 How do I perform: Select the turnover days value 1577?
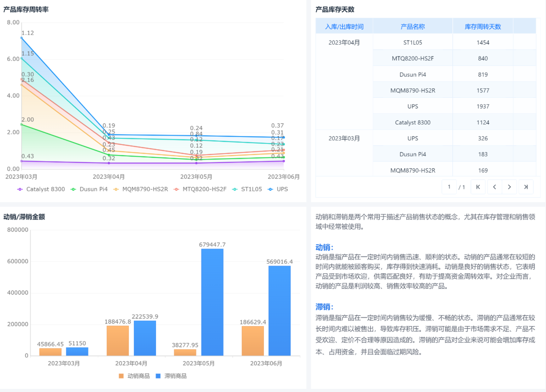(483, 90)
